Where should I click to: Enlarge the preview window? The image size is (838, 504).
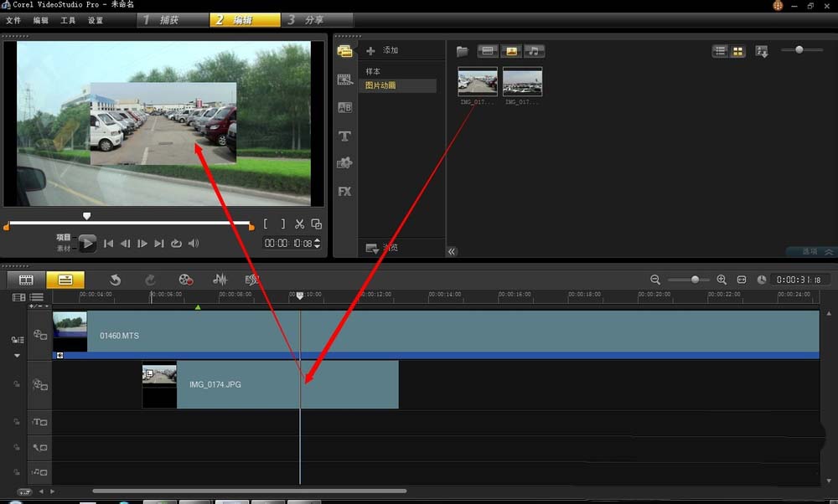317,224
